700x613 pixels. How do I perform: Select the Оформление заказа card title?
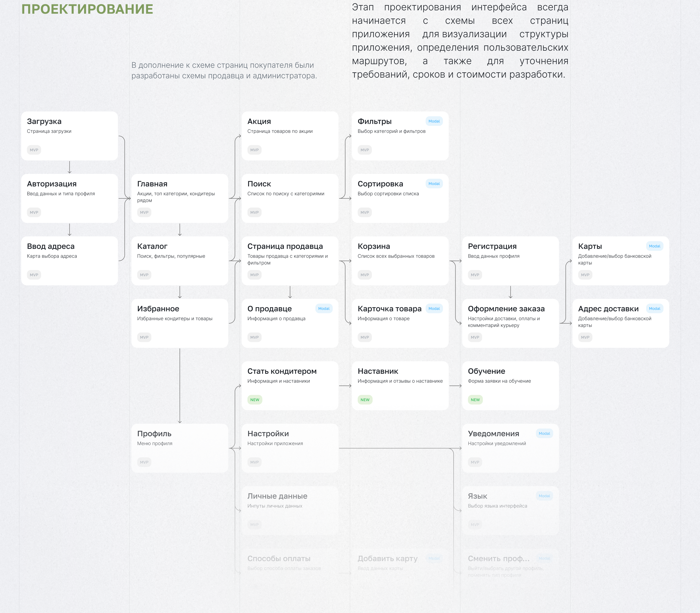pyautogui.click(x=506, y=309)
